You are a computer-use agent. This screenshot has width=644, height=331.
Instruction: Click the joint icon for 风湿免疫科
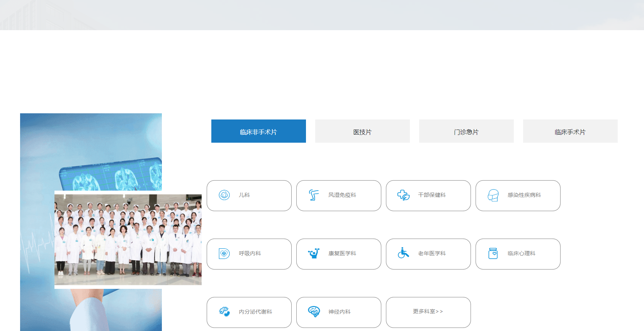click(x=314, y=195)
